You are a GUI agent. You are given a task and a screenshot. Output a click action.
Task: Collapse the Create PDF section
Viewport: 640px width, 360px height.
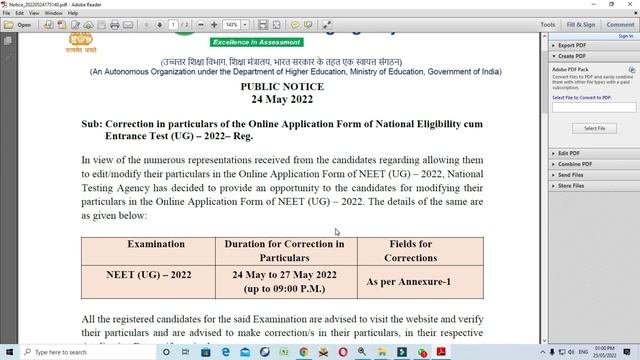click(x=594, y=56)
